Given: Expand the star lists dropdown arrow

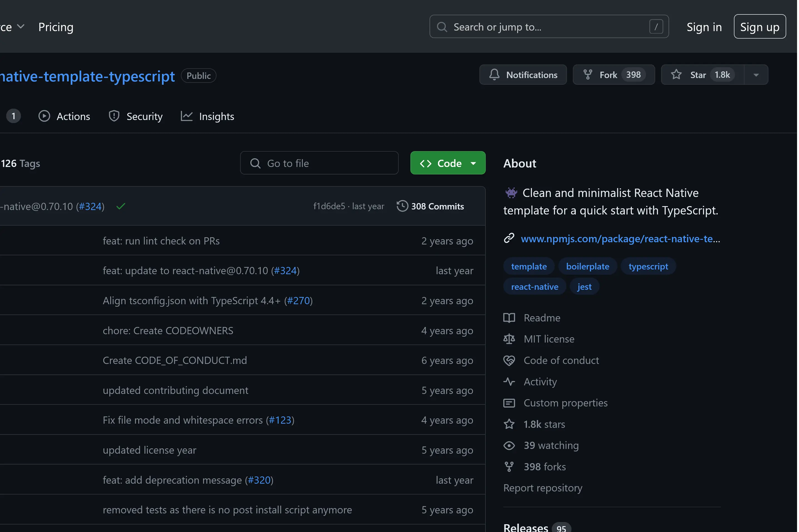Looking at the screenshot, I should 756,75.
